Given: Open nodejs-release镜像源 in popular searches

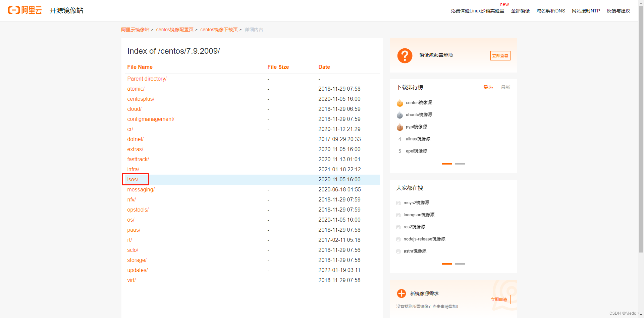Looking at the screenshot, I should [x=424, y=239].
